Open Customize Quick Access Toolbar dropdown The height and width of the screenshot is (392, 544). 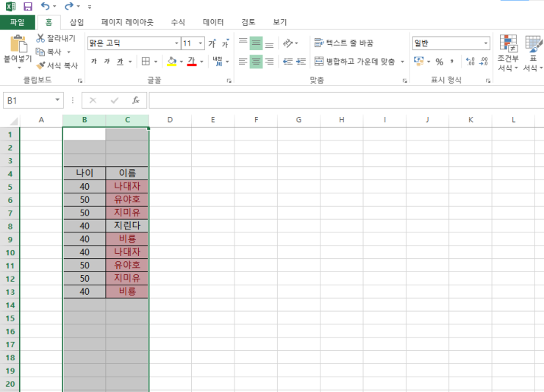click(x=90, y=6)
